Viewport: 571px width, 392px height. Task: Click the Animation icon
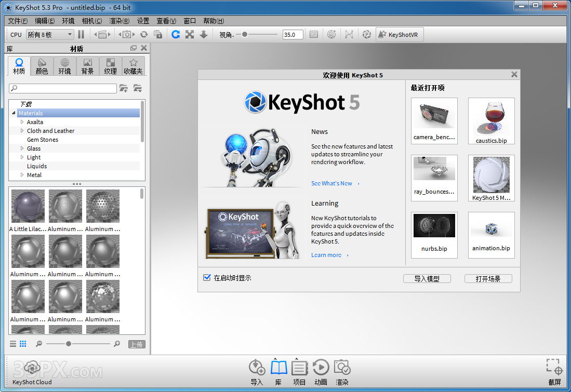(x=321, y=368)
